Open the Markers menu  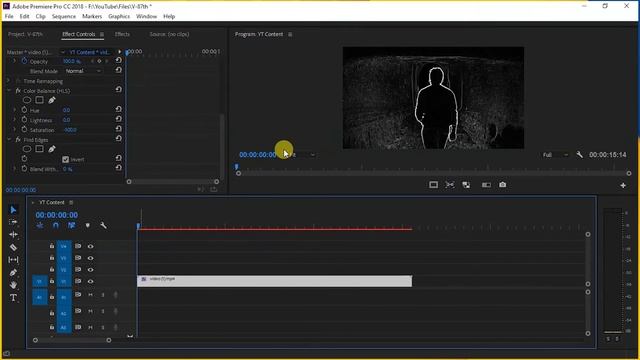[x=92, y=16]
